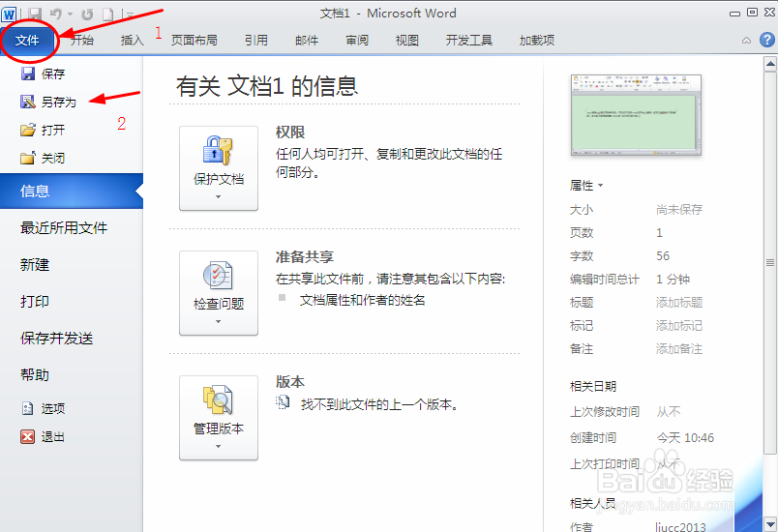Switch to the 加载项 ribbon tab

pyautogui.click(x=537, y=41)
